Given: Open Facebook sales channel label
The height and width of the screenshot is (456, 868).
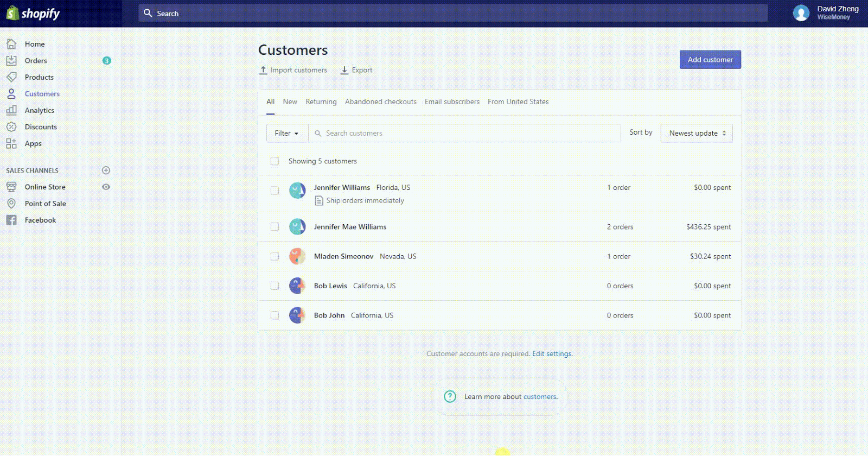Looking at the screenshot, I should coord(41,220).
